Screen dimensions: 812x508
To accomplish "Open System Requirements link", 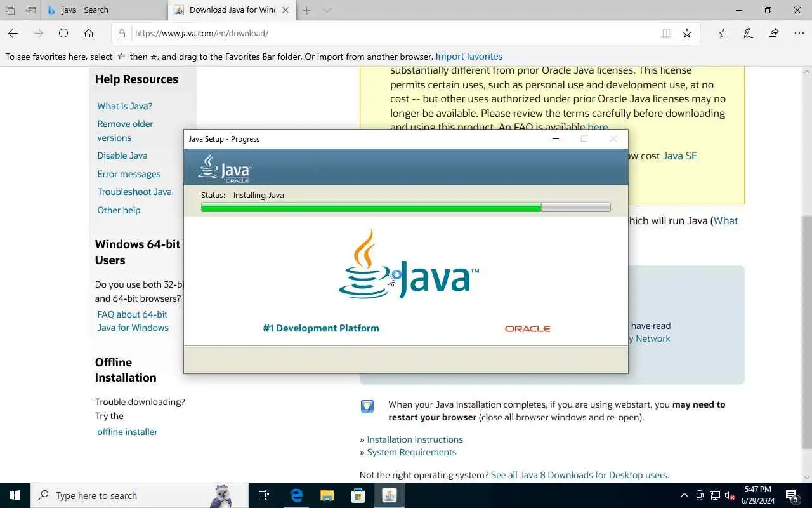I will tap(412, 452).
